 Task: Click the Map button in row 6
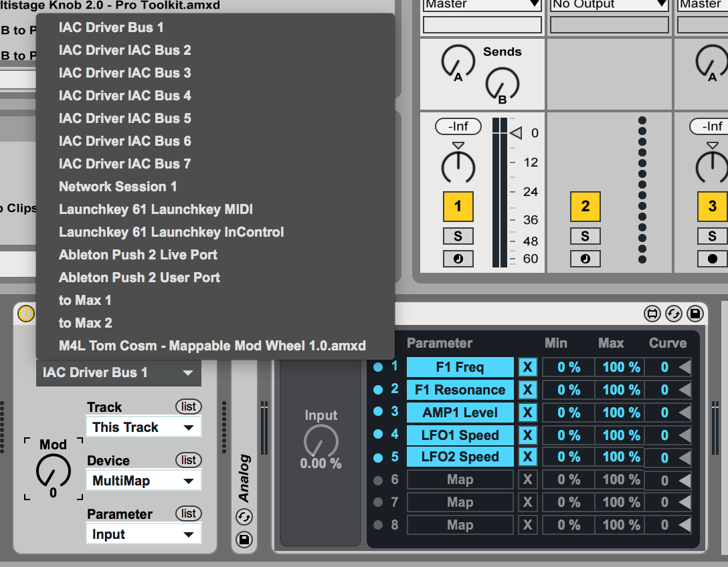click(460, 480)
